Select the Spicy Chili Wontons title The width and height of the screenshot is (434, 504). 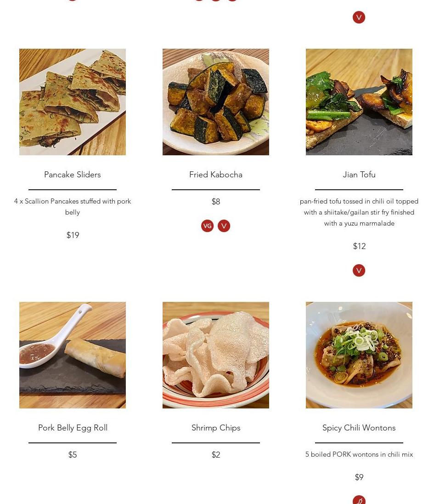click(x=359, y=428)
